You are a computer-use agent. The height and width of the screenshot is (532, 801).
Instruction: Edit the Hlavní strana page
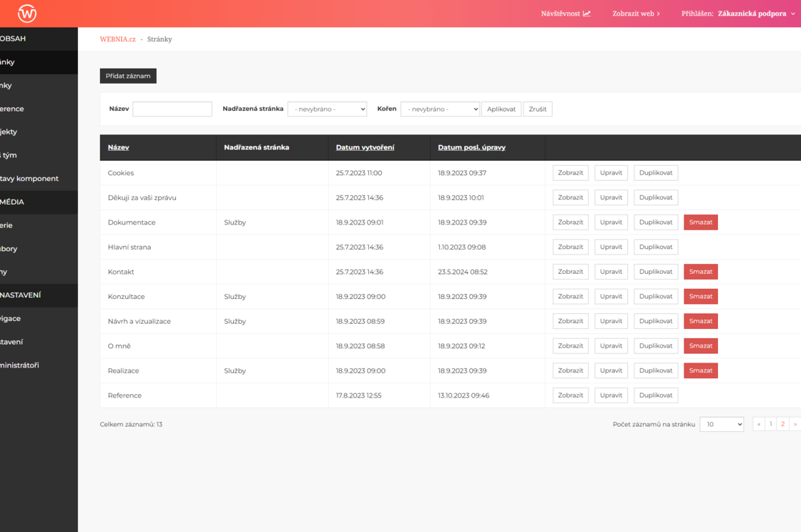pyautogui.click(x=611, y=247)
